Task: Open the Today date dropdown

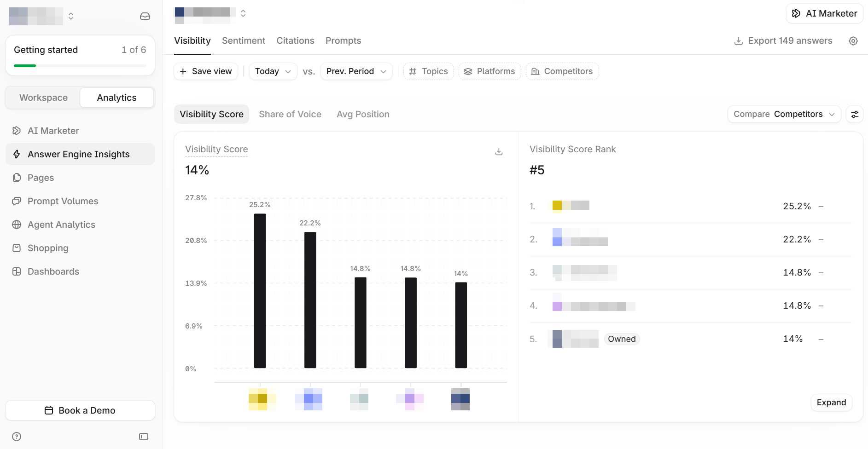Action: [273, 71]
